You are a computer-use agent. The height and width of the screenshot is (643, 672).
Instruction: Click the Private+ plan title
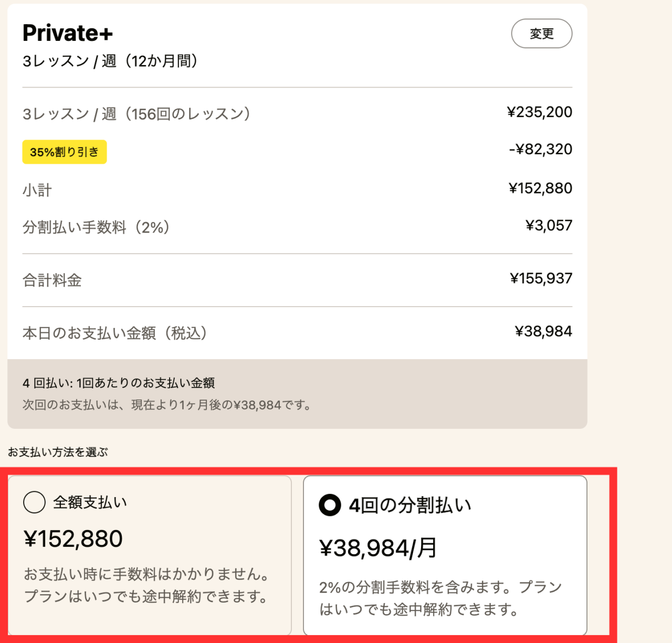click(67, 33)
